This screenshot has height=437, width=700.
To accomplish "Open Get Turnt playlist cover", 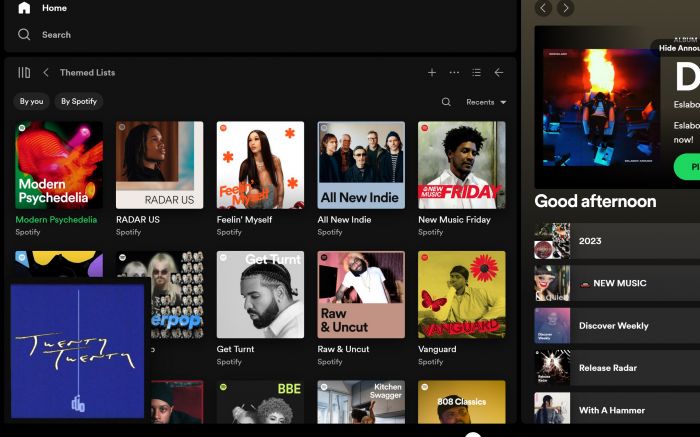I will coord(260,295).
